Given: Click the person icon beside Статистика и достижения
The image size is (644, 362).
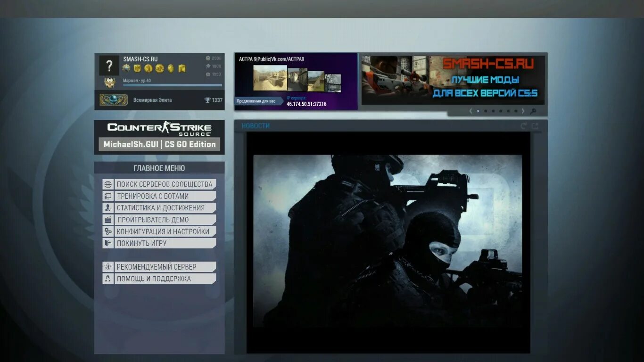Looking at the screenshot, I should [x=108, y=208].
